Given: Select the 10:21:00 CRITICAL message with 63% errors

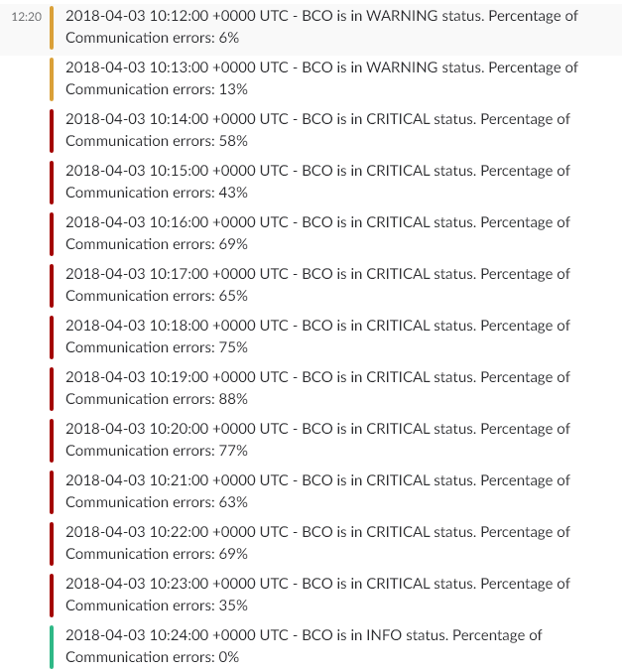Looking at the screenshot, I should click(317, 491).
